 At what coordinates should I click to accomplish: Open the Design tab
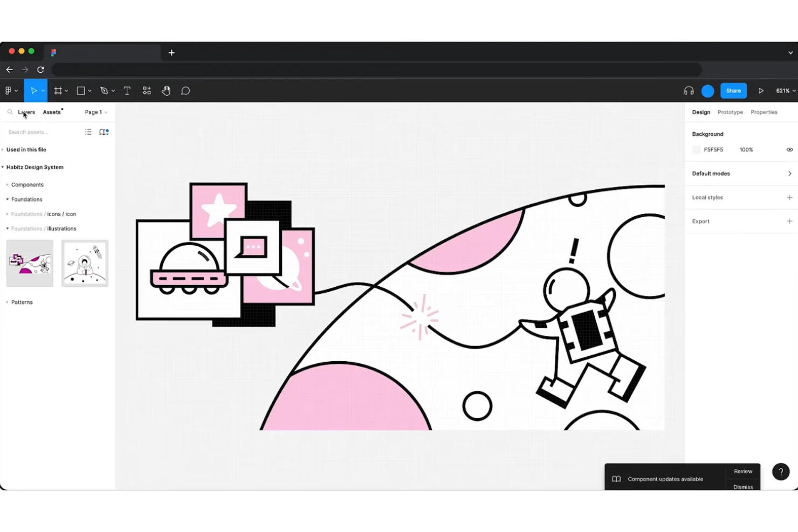click(x=701, y=112)
